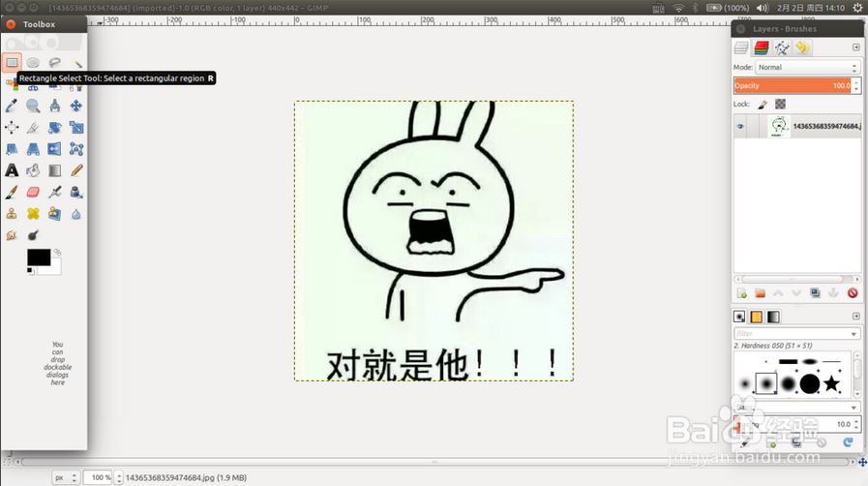Select the Shear tool

[12, 149]
